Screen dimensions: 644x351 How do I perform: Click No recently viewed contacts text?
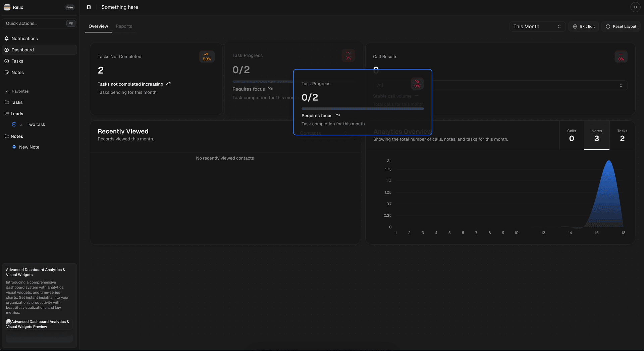225,158
